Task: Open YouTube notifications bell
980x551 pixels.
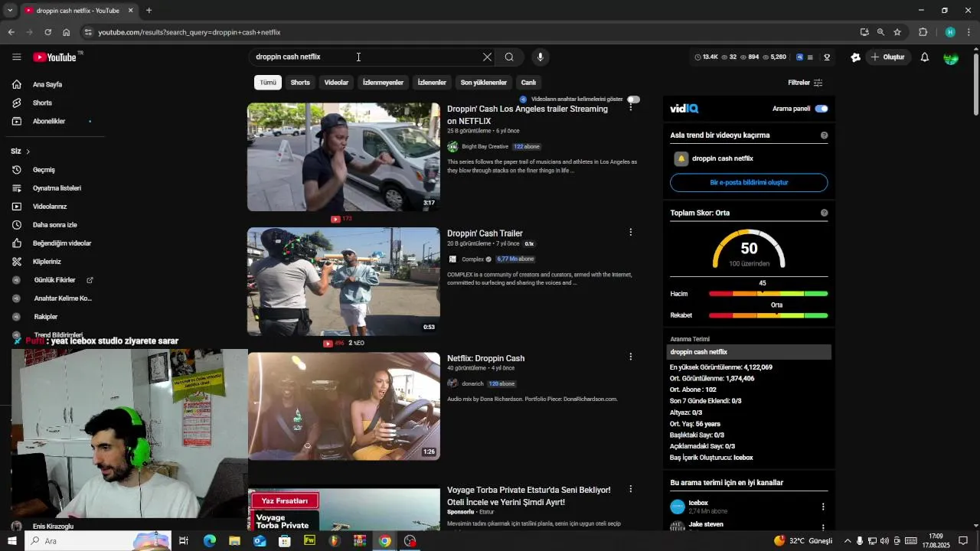Action: click(x=925, y=57)
